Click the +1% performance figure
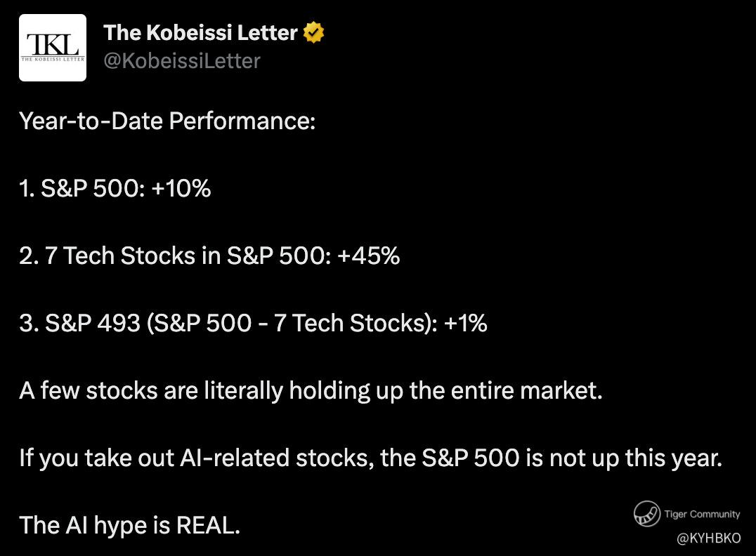Viewport: 756px width, 556px height. [x=465, y=324]
